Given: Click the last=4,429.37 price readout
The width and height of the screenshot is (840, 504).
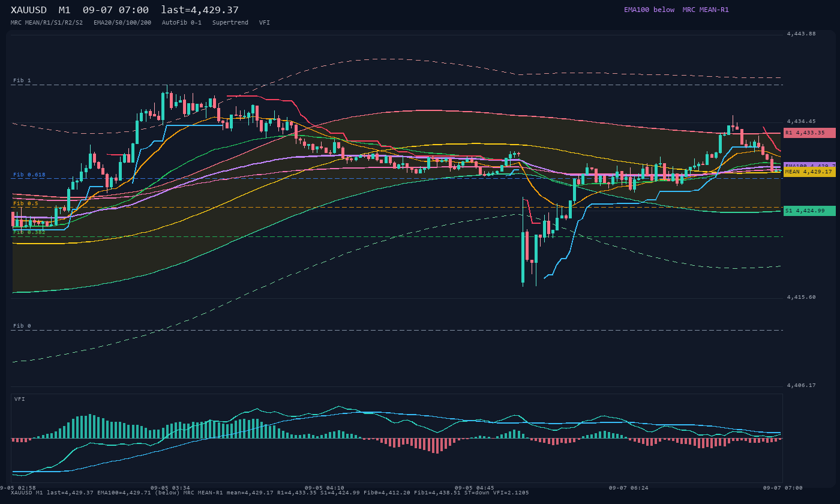Looking at the screenshot, I should coord(200,10).
